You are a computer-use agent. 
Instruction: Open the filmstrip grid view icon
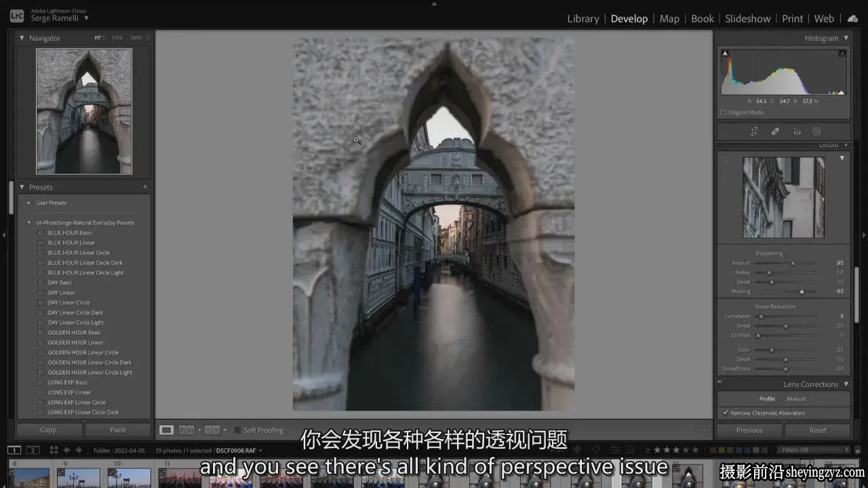coord(54,450)
